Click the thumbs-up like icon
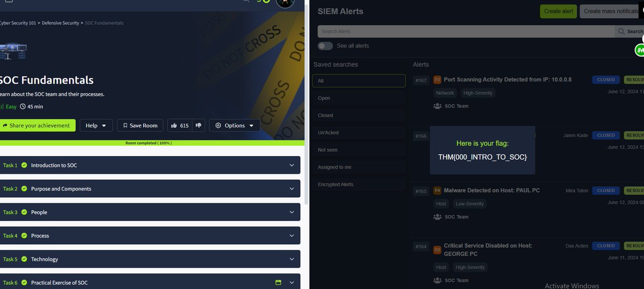Image resolution: width=644 pixels, height=289 pixels. point(174,125)
